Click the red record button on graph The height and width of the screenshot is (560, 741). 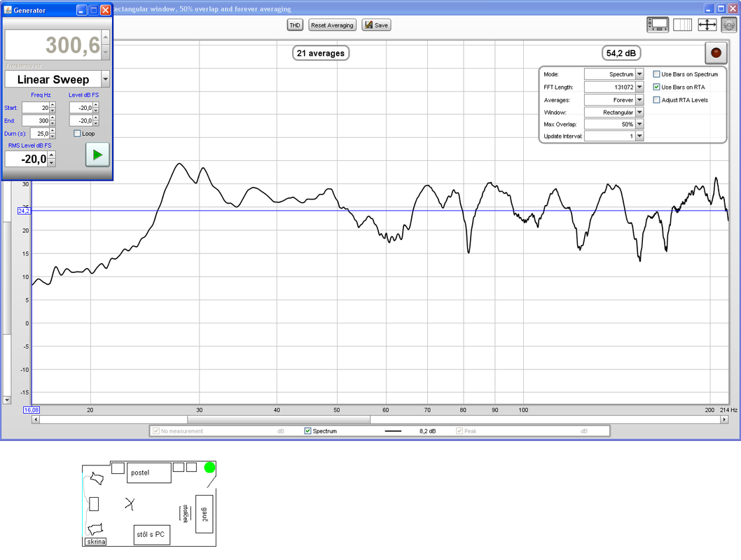(x=716, y=53)
